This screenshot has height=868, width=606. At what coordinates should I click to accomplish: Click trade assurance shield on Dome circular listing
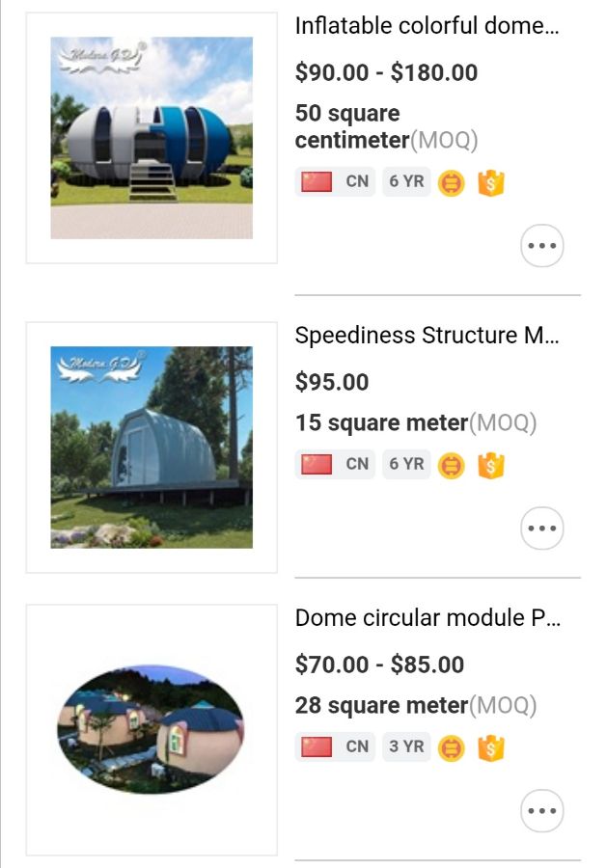point(491,747)
